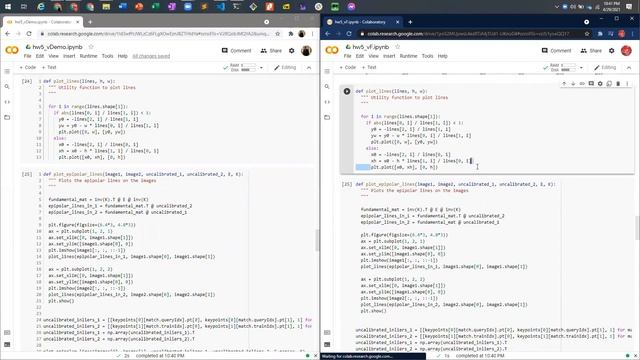
Task: Expand RAM/Disk runtime dropdown in hw5_vf
Action: click(x=581, y=68)
